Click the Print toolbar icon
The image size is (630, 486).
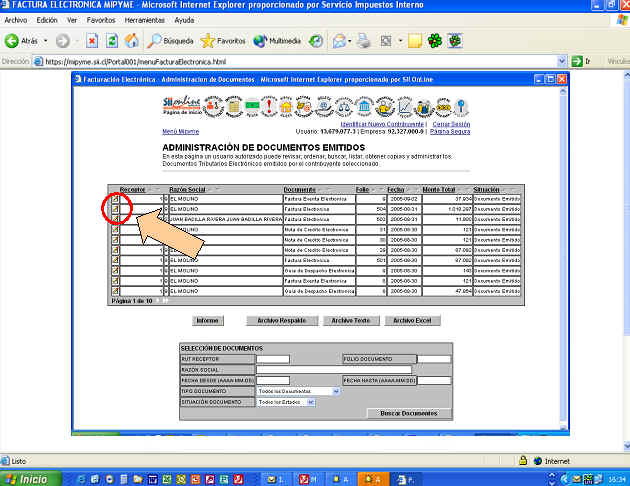tap(364, 41)
